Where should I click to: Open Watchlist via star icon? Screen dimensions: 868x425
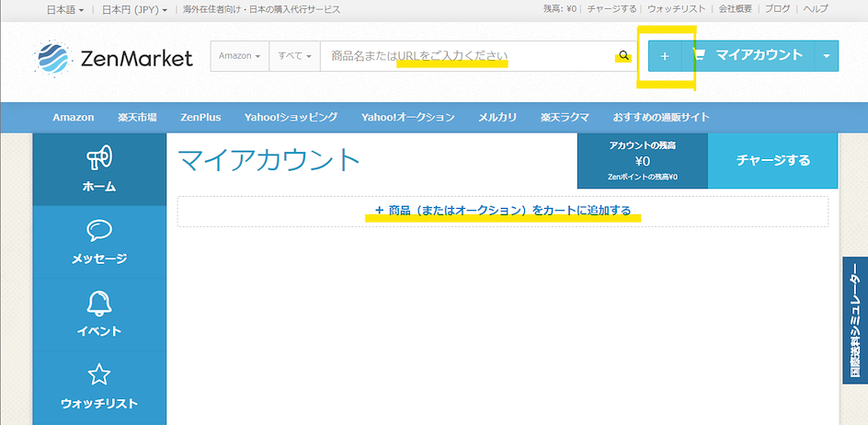click(x=99, y=375)
